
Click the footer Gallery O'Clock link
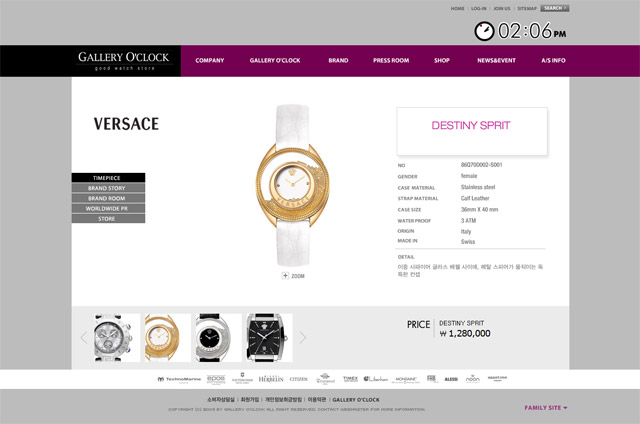[x=356, y=400]
